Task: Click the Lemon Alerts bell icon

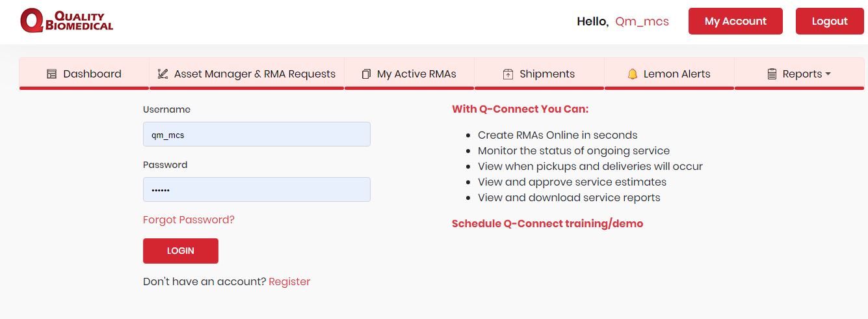Action: pyautogui.click(x=633, y=74)
